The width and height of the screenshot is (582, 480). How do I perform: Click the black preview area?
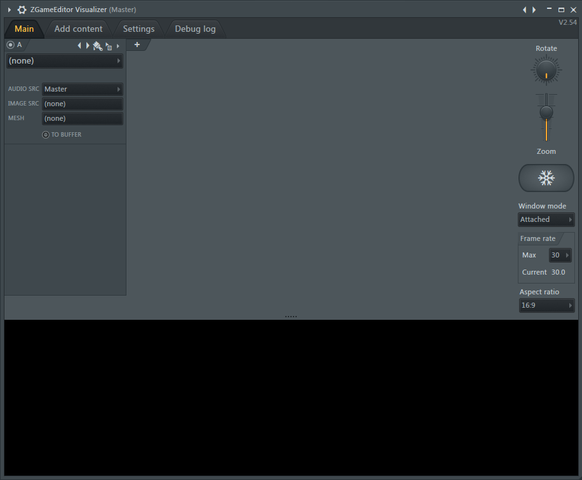[291, 398]
